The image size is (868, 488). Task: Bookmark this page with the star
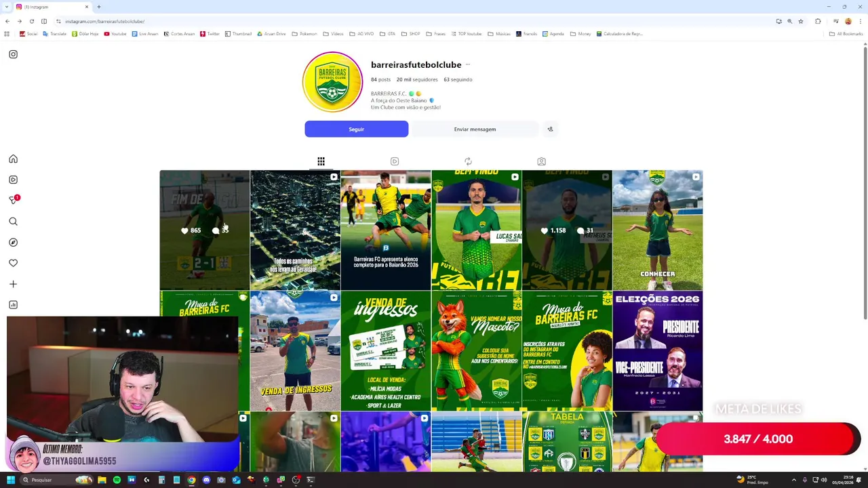coord(801,21)
